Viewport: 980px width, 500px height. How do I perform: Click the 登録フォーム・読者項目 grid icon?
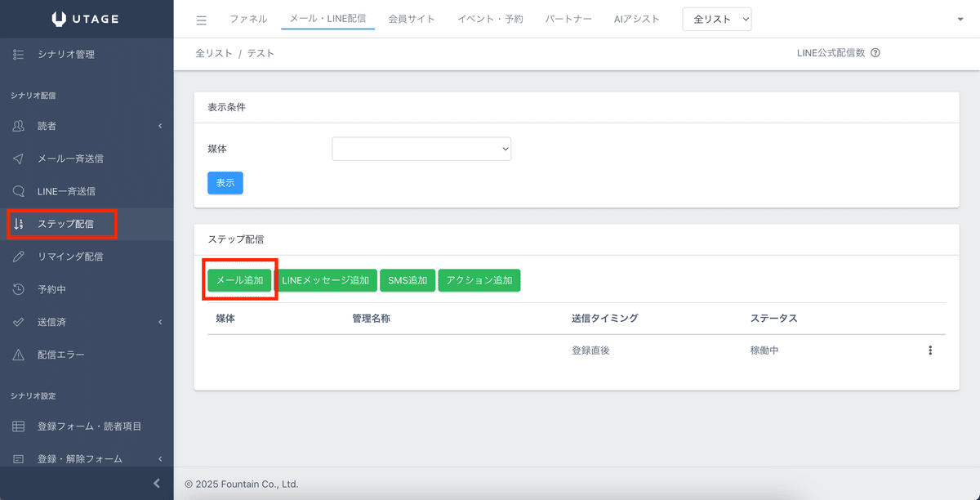(18, 426)
